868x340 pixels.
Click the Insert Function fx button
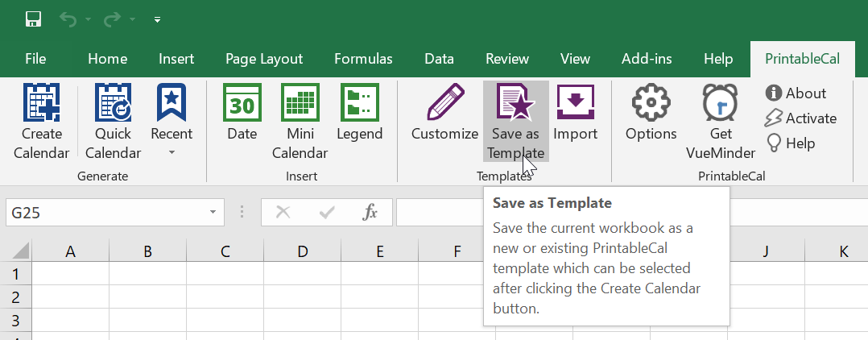370,213
